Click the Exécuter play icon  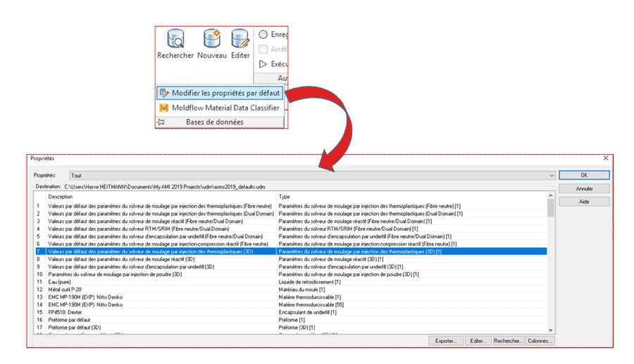[263, 64]
